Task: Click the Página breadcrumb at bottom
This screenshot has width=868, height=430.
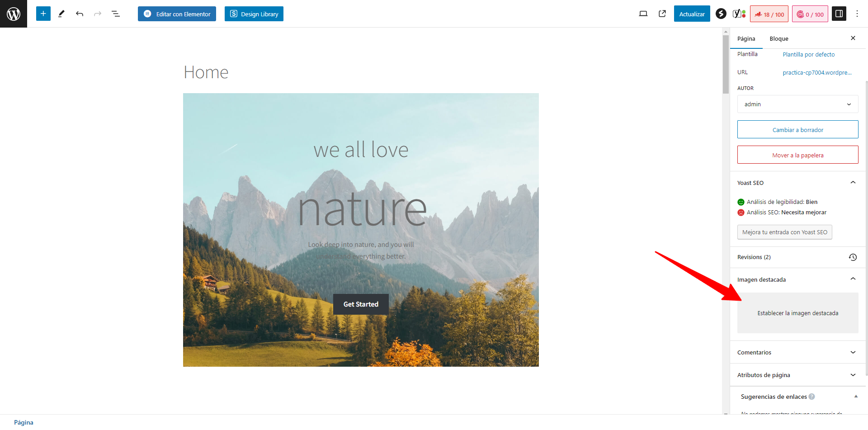Action: [x=24, y=422]
